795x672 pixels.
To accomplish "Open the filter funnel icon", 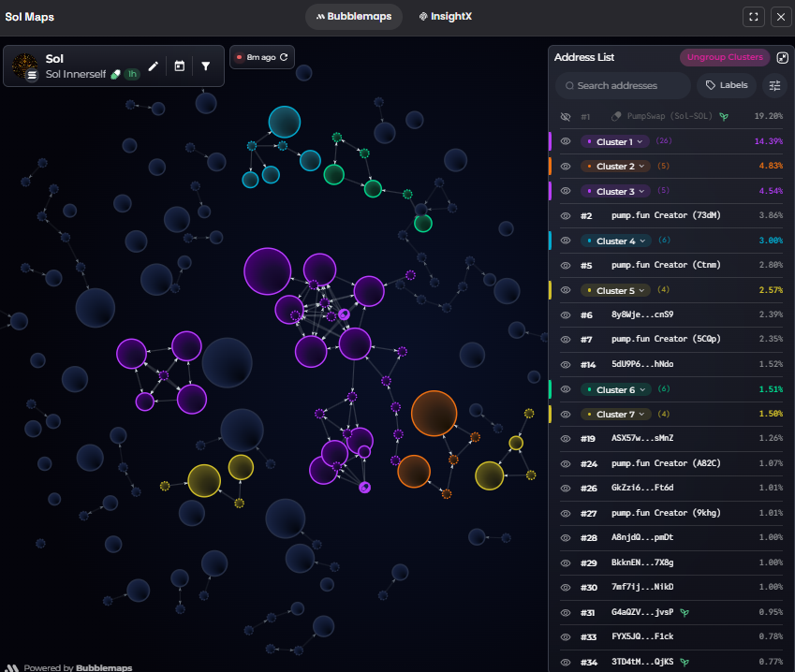I will point(206,66).
